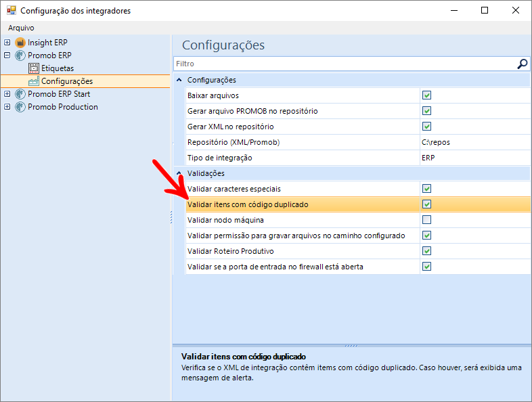Open the Arquivo menu
Viewport: 532px width, 402px height.
pos(21,28)
